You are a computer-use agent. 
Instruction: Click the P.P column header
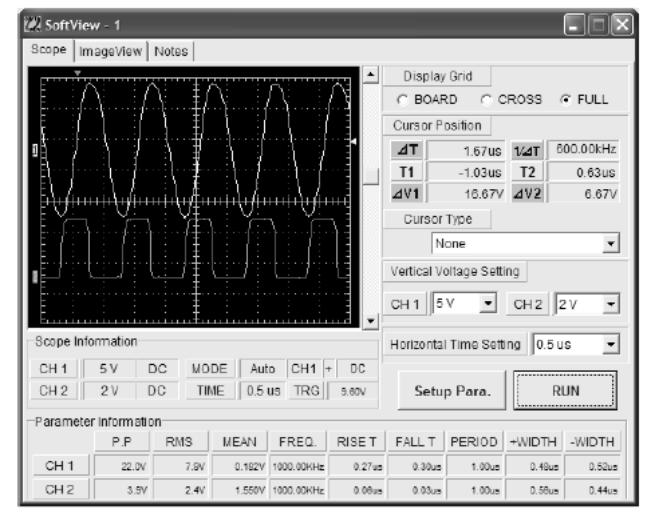tap(121, 442)
